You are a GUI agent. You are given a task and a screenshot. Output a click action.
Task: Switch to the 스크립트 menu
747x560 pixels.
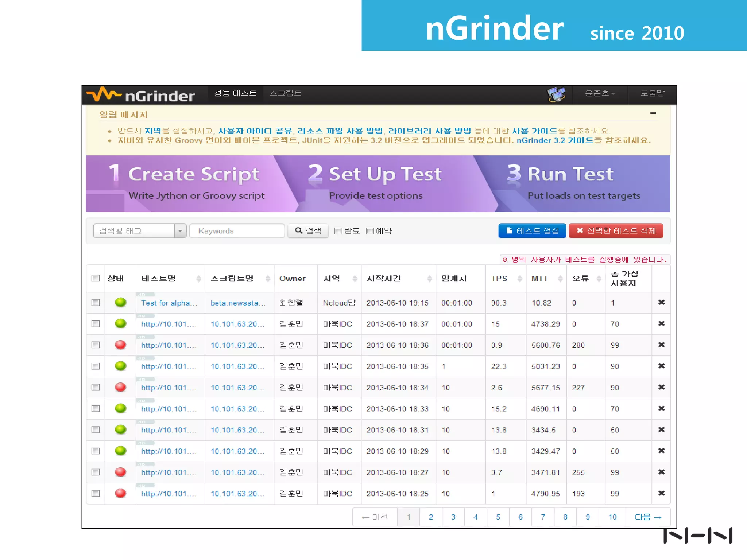[x=286, y=93]
